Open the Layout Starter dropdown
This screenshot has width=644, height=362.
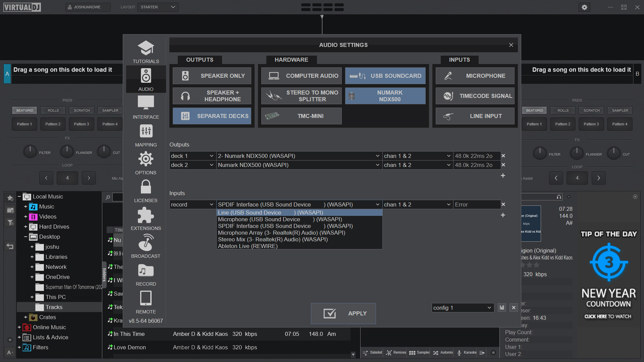point(158,7)
